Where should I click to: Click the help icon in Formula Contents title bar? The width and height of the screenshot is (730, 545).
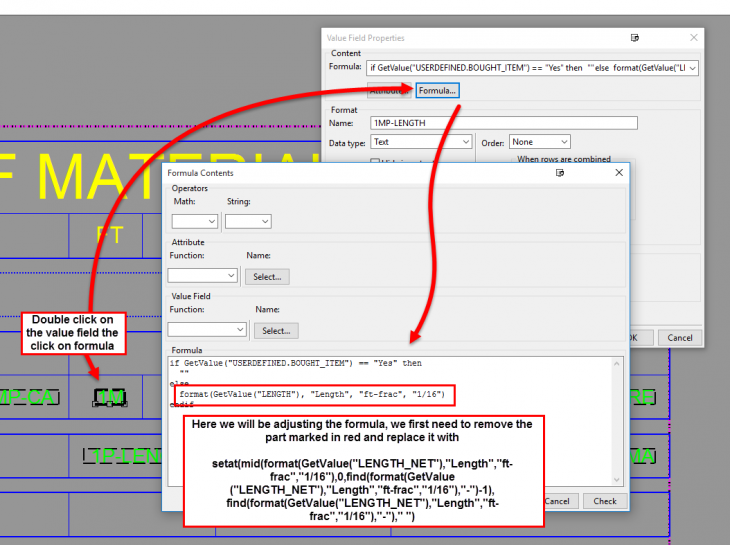pyautogui.click(x=560, y=173)
